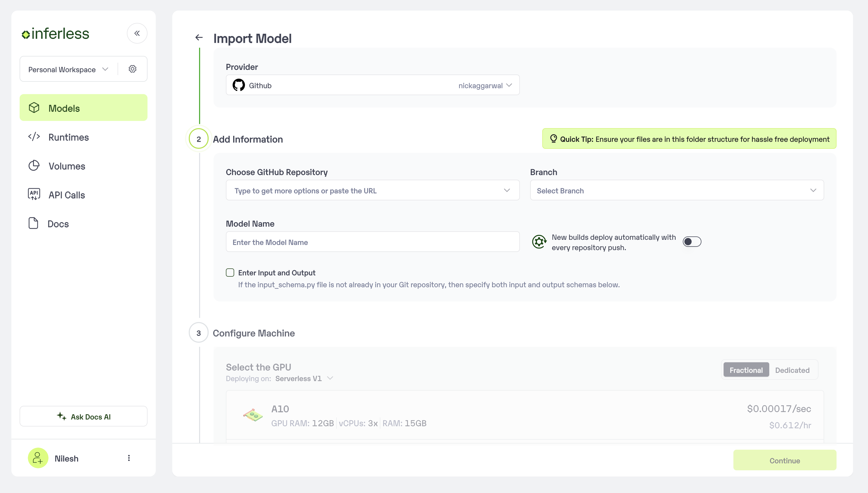868x493 pixels.
Task: Enable automatic deploy on repository push
Action: [x=692, y=242]
